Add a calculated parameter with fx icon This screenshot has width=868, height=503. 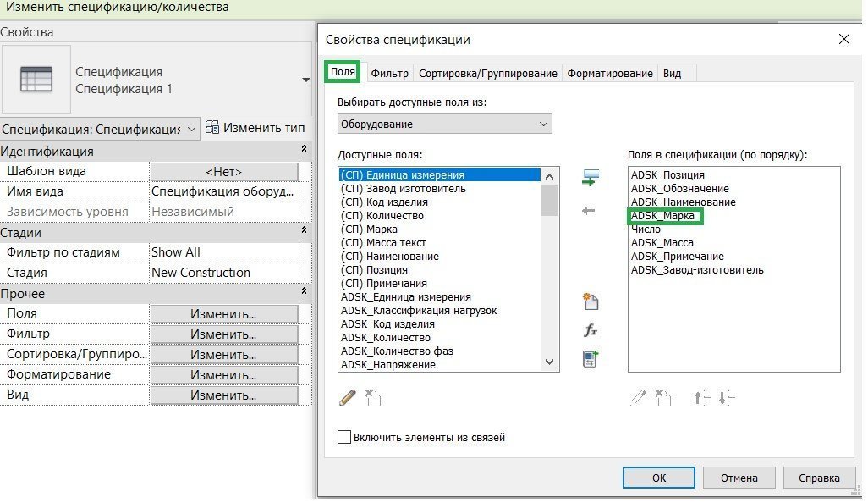point(591,330)
